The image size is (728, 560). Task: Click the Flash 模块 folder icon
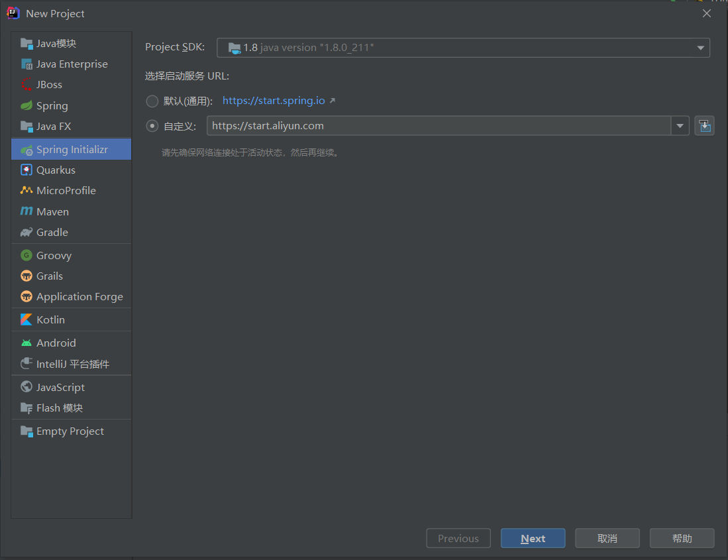click(26, 408)
